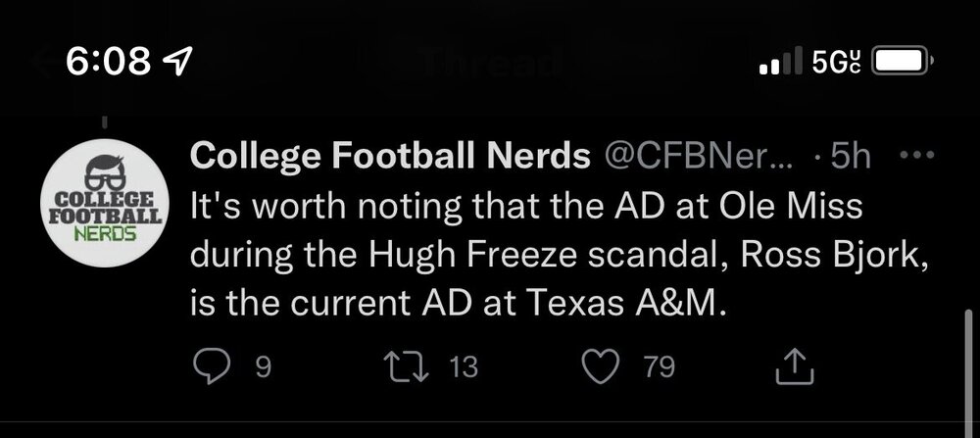Tap the cellular signal bars icon
The width and height of the screenshot is (980, 438).
pyautogui.click(x=781, y=62)
